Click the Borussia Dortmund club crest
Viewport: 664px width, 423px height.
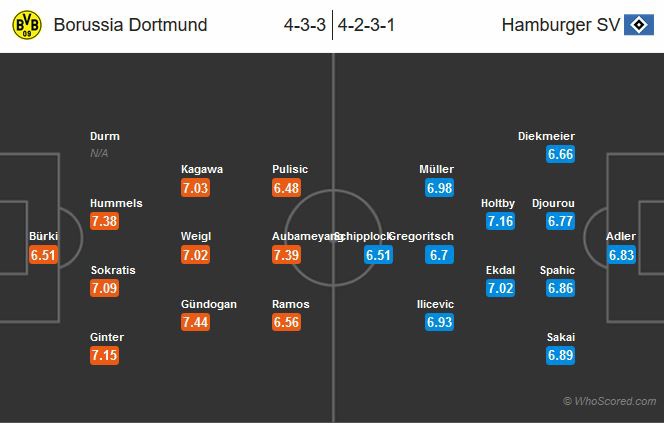click(x=27, y=26)
